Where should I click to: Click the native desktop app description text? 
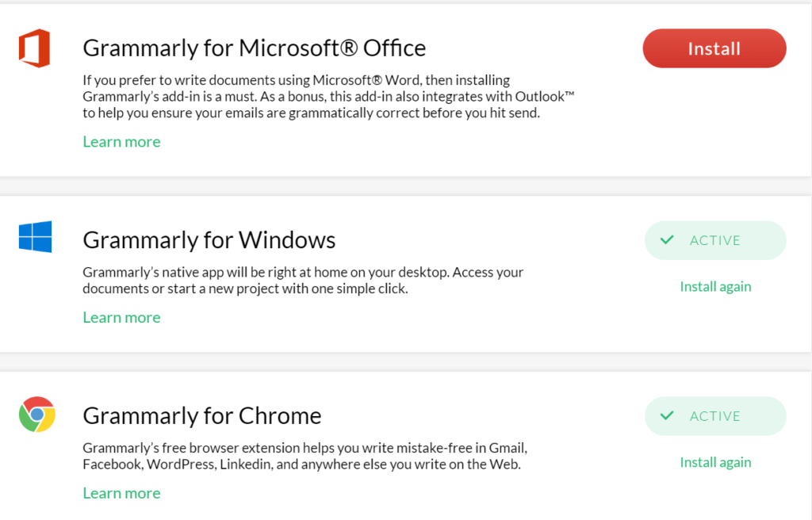click(303, 280)
